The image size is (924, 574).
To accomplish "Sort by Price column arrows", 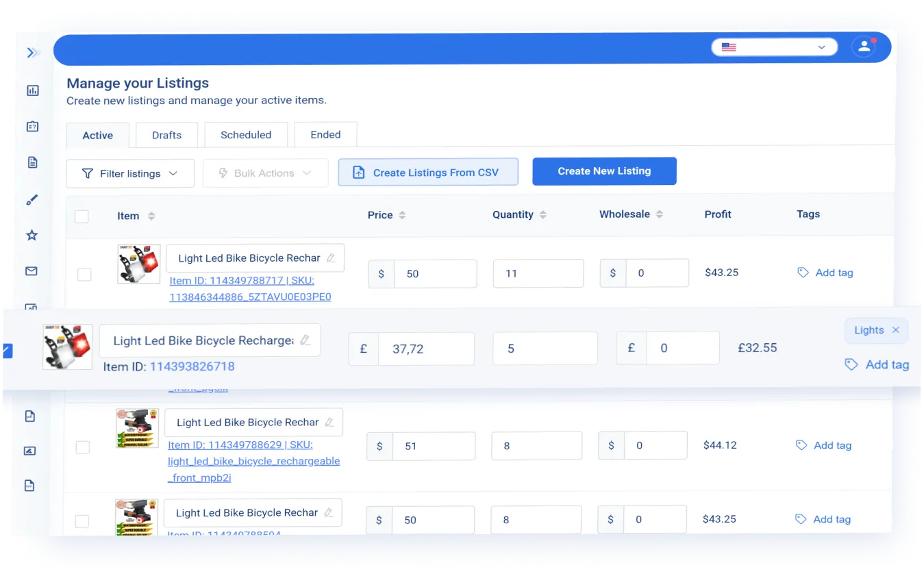I will [402, 215].
